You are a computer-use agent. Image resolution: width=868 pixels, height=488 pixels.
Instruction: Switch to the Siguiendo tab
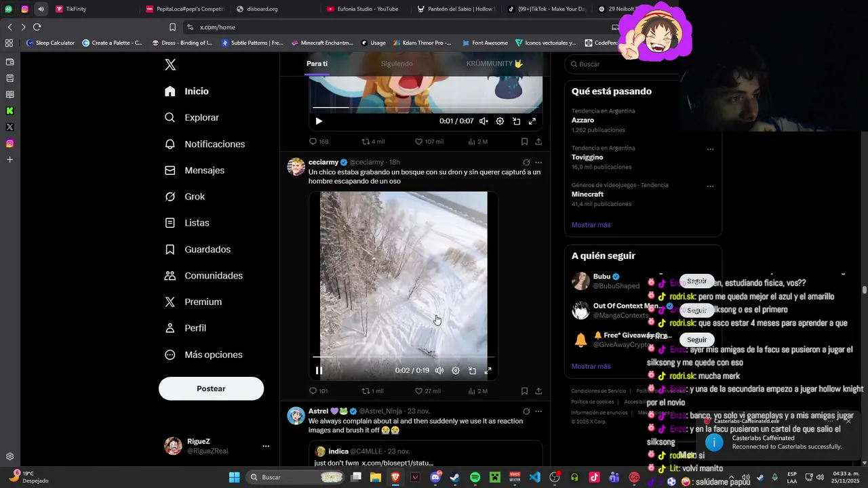point(397,64)
